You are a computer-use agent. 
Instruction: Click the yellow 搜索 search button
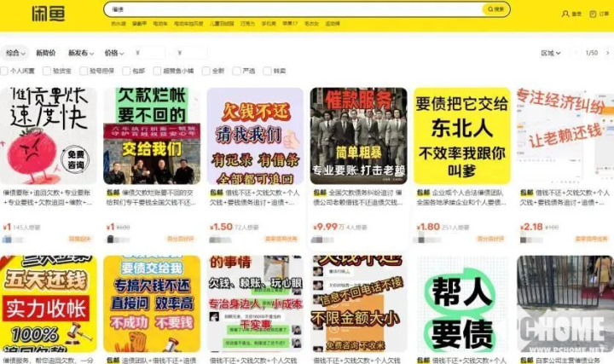pos(496,9)
